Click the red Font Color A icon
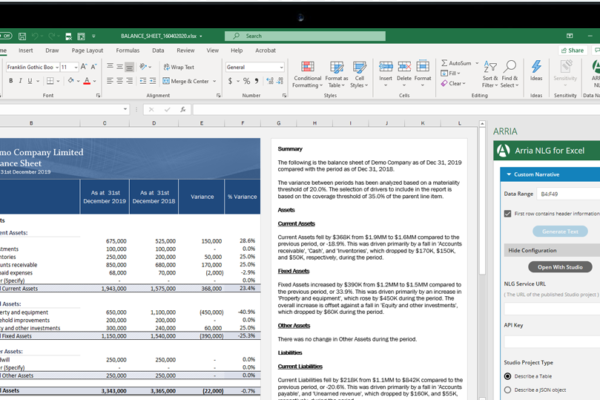The width and height of the screenshot is (600, 400). pyautogui.click(x=87, y=81)
